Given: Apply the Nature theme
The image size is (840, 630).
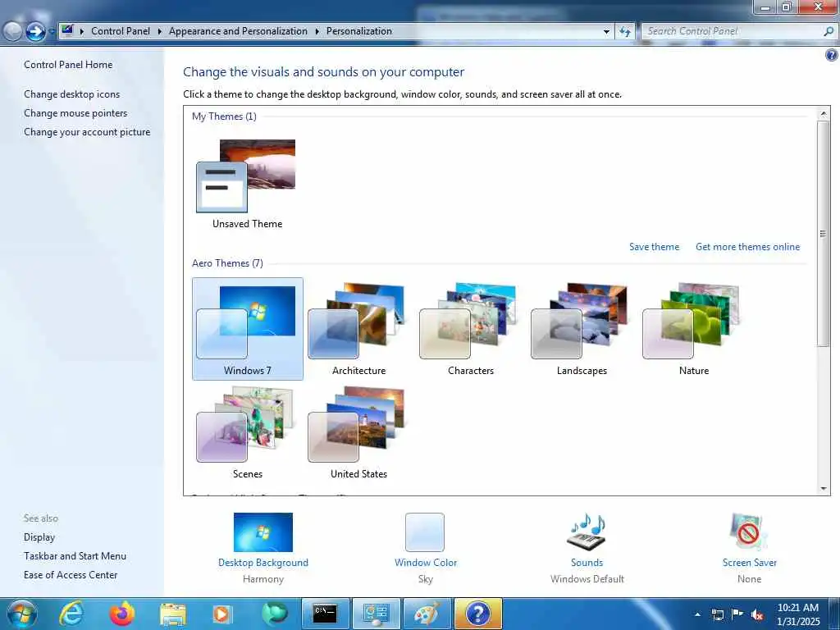Looking at the screenshot, I should [694, 329].
